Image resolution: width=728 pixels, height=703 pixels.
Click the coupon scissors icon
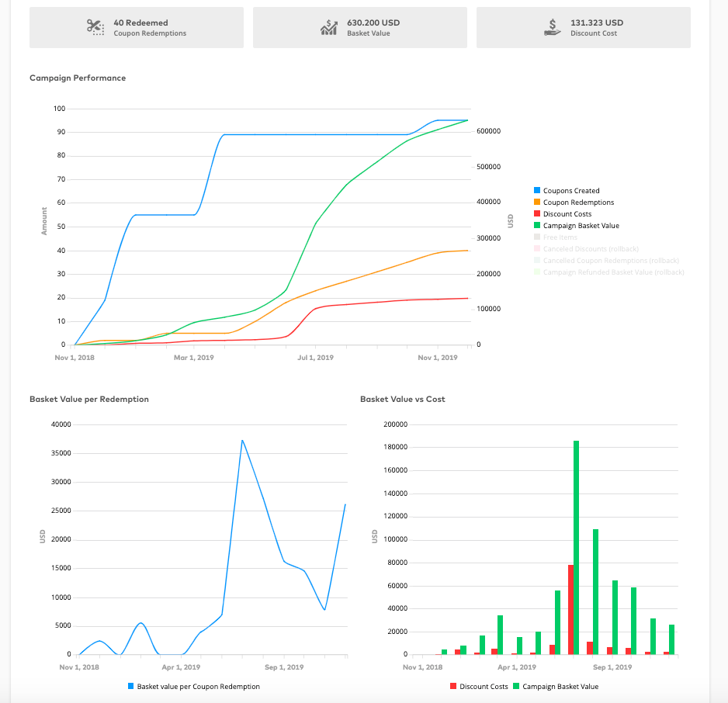pos(95,27)
